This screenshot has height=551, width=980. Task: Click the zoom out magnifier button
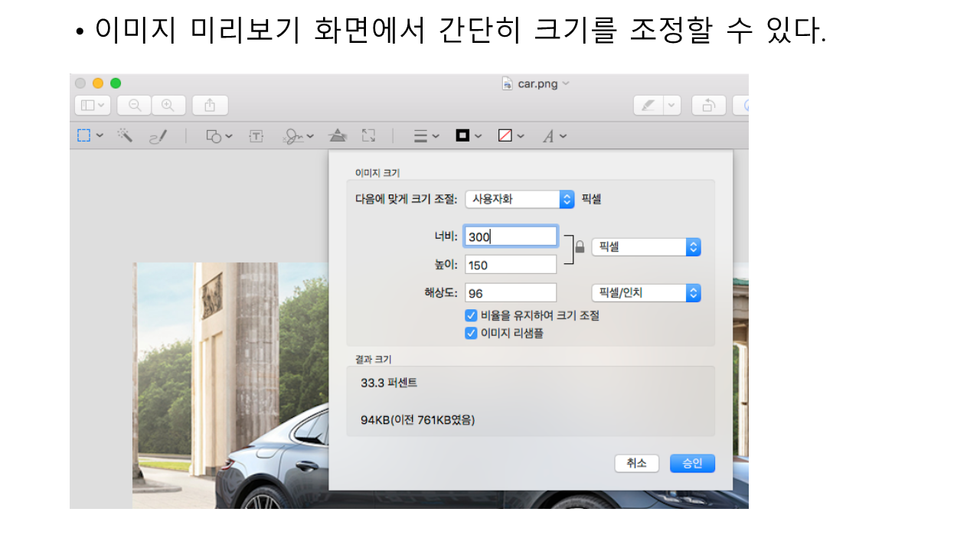(135, 106)
